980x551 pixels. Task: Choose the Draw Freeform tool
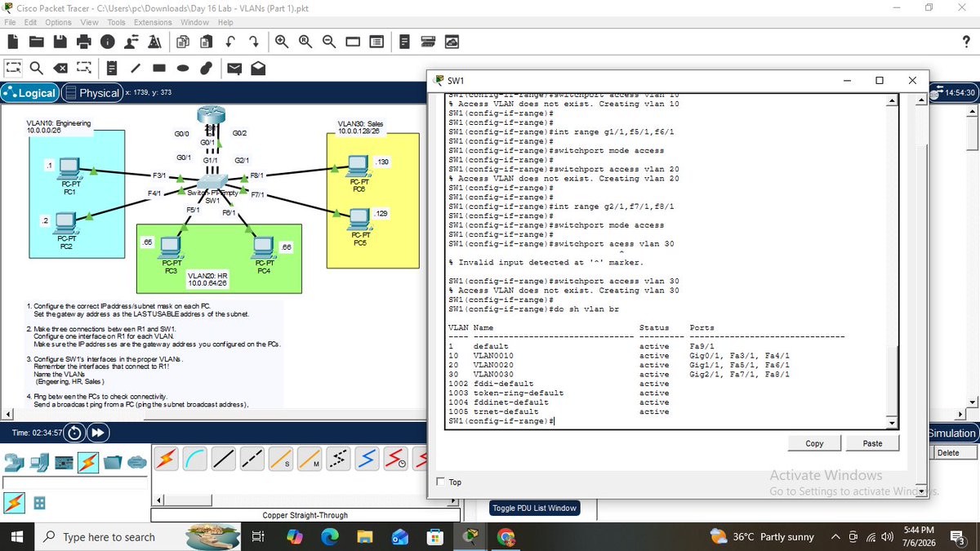(207, 68)
